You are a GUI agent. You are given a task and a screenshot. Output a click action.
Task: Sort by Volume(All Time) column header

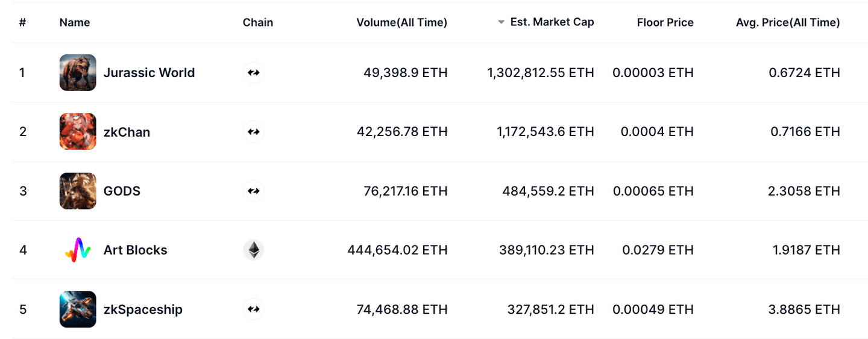click(x=401, y=23)
